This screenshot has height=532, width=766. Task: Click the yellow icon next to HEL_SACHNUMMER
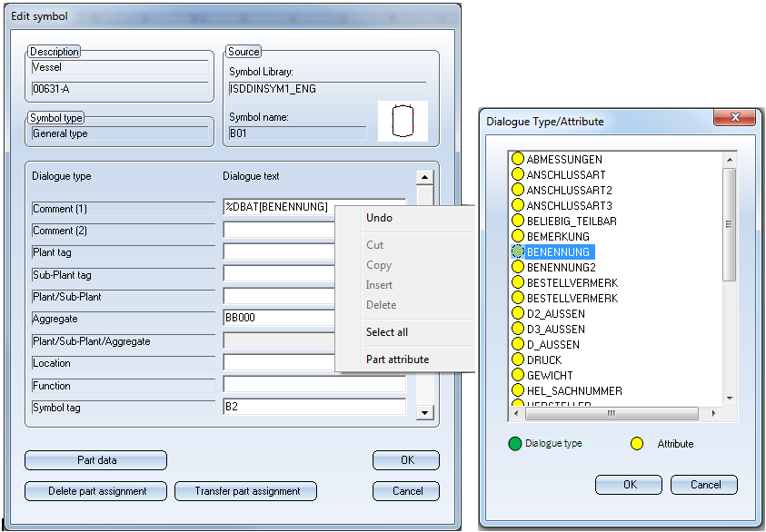pyautogui.click(x=518, y=391)
